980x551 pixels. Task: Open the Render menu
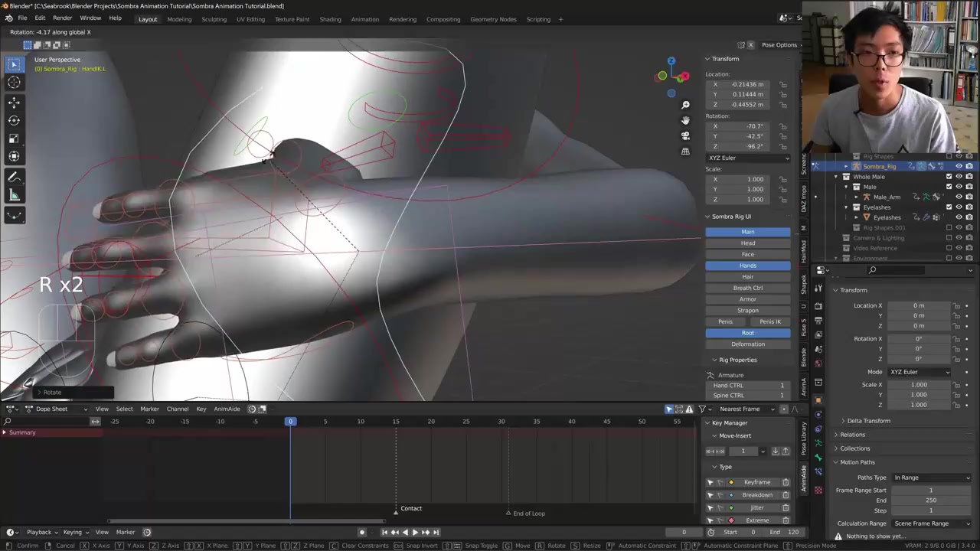pos(62,18)
